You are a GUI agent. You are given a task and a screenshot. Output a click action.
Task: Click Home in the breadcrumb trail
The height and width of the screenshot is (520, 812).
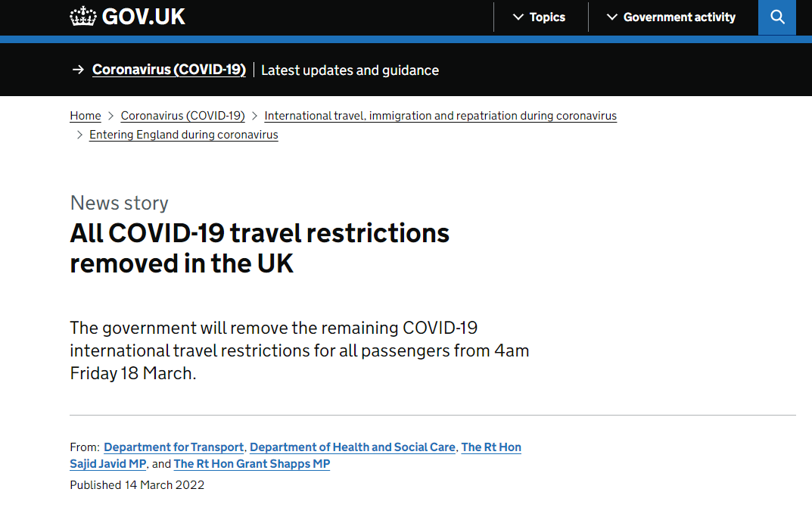tap(85, 115)
